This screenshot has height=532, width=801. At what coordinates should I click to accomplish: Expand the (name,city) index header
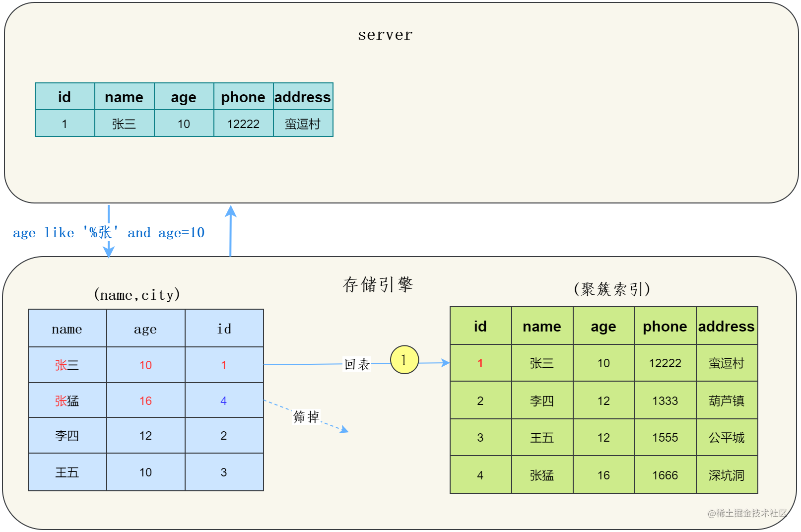(136, 295)
